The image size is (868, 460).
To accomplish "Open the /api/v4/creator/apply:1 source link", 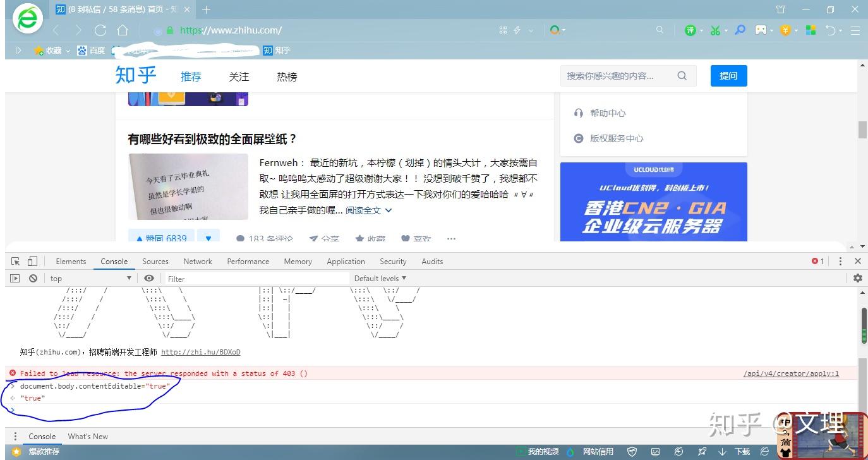I will click(x=791, y=373).
